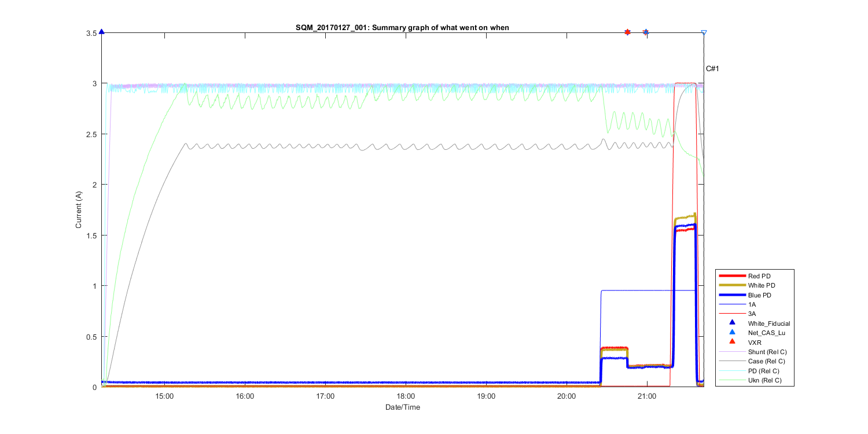Viewport: 868px width, 434px height.
Task: Select the solid red triangle marker on top axis
Action: [x=627, y=32]
